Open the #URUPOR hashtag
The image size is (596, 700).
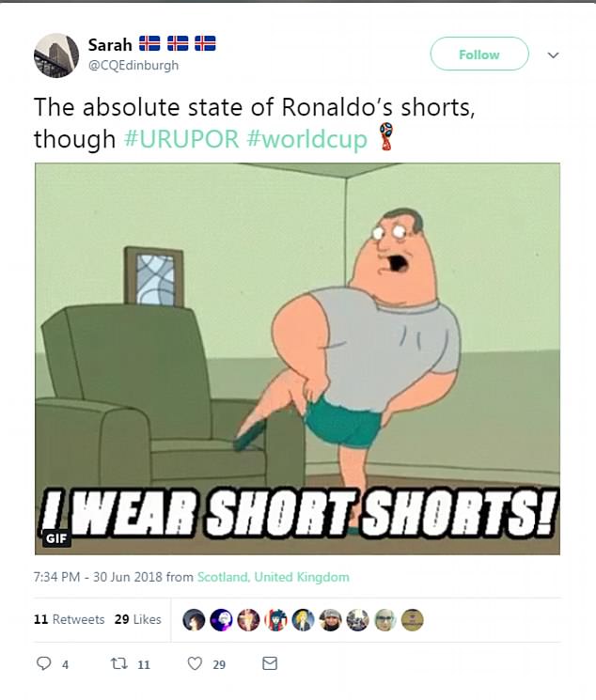[x=181, y=139]
